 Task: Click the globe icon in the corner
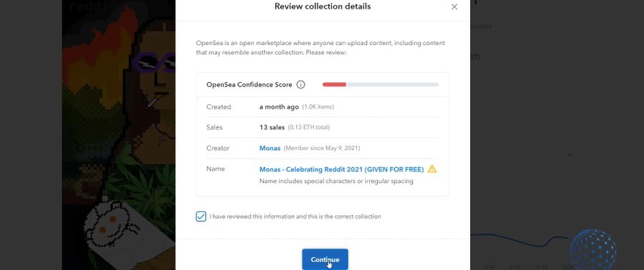tap(592, 249)
